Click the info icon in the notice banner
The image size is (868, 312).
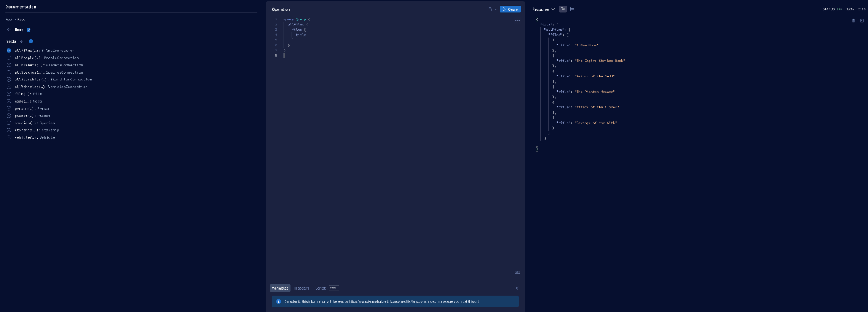pos(278,301)
